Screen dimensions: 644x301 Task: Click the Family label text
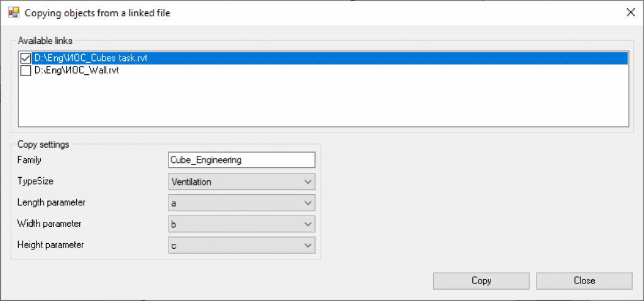click(x=29, y=160)
